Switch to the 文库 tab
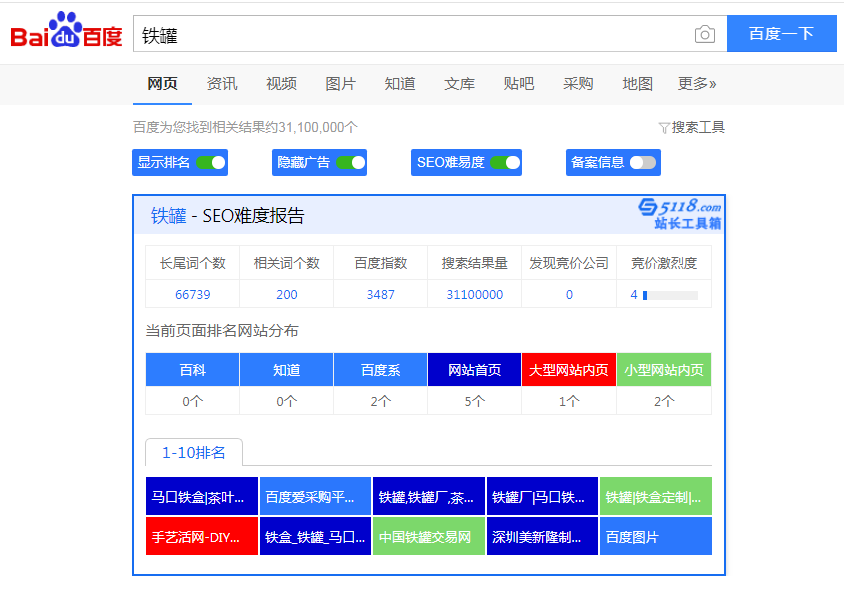The height and width of the screenshot is (607, 844). [460, 84]
